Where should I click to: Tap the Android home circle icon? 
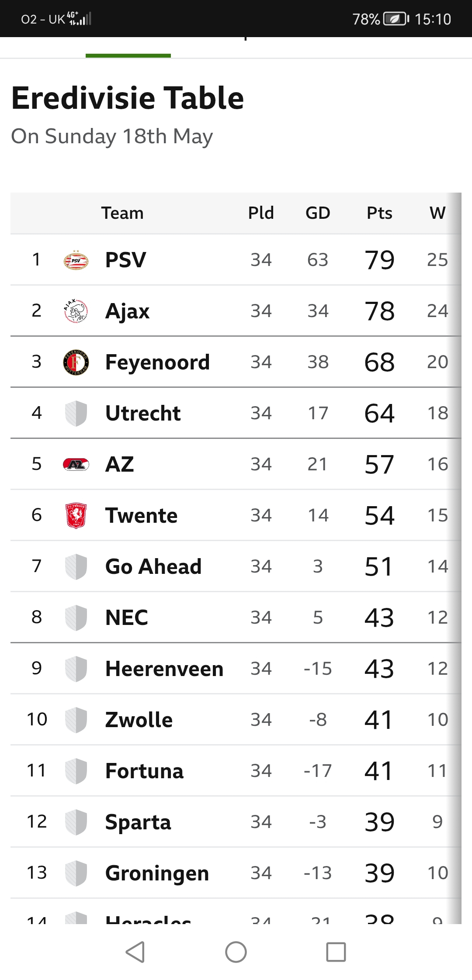pyautogui.click(x=236, y=952)
